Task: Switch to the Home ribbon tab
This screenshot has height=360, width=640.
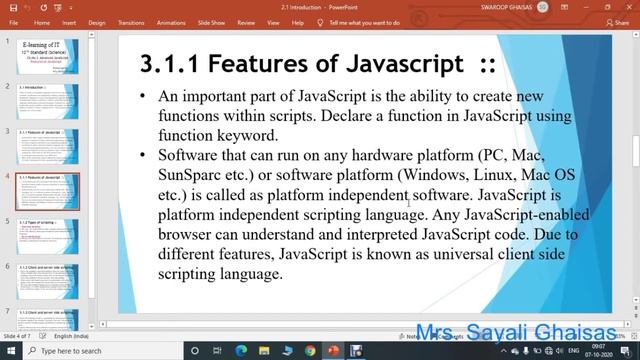Action: tap(42, 23)
